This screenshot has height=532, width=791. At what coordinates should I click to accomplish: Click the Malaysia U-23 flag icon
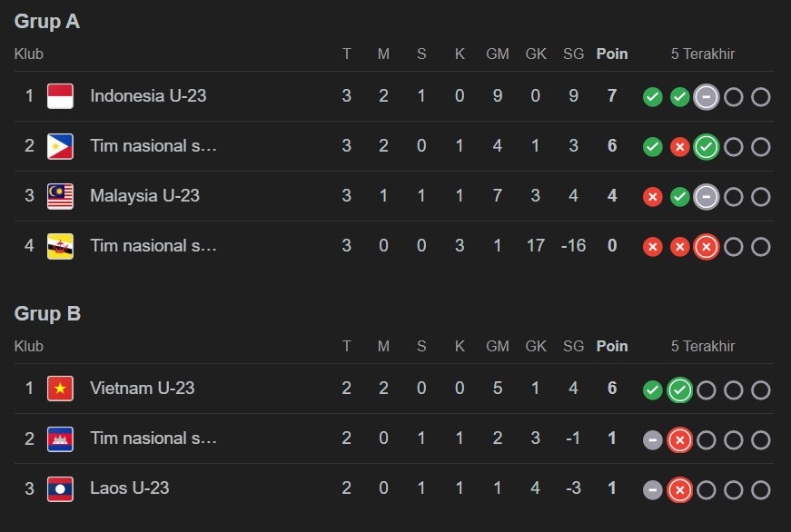(60, 196)
